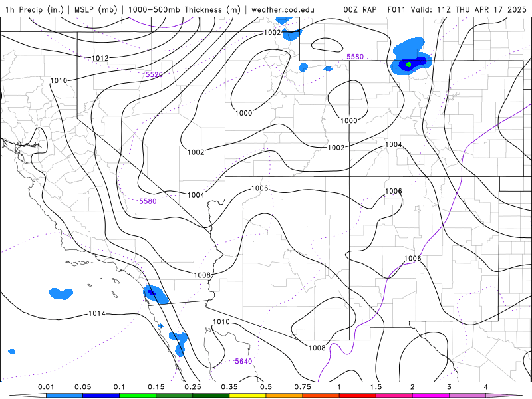Image resolution: width=532 pixels, height=399 pixels.
Task: Click the weather.cod.edu source text
Action: pyautogui.click(x=283, y=9)
